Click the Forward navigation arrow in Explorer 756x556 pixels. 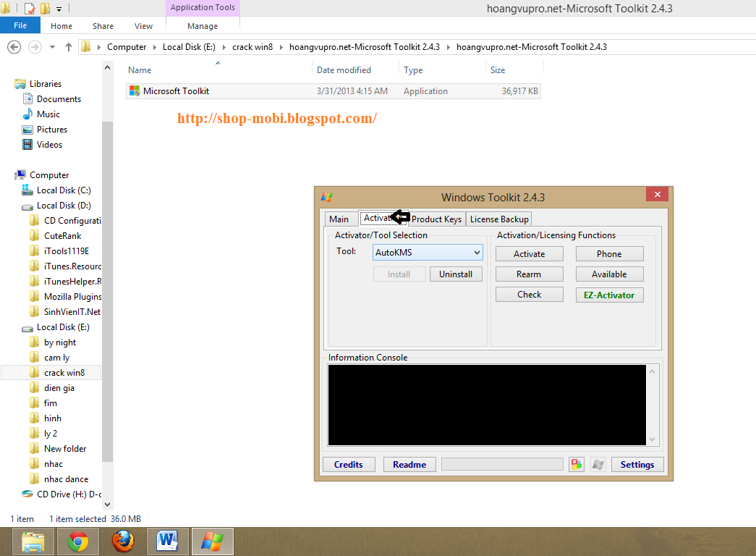[x=35, y=47]
